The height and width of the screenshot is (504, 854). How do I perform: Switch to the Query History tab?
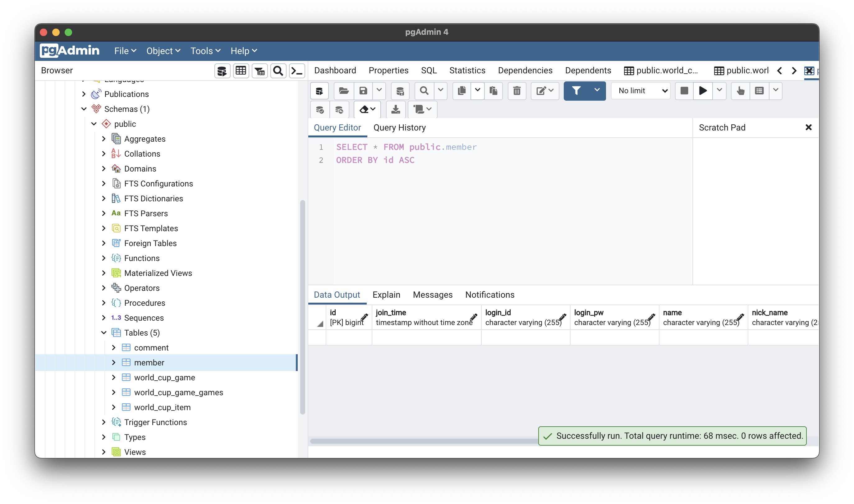point(399,128)
